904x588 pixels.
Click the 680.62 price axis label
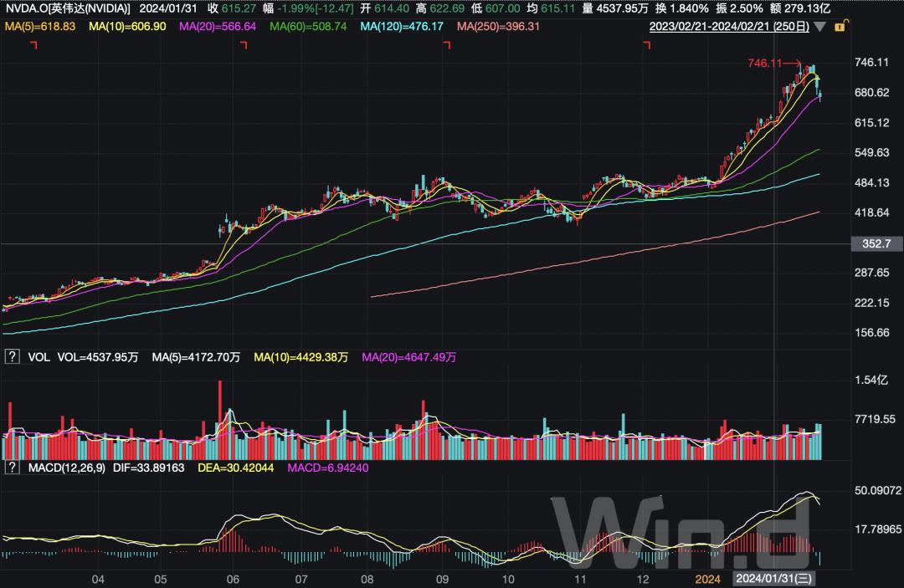[871, 92]
